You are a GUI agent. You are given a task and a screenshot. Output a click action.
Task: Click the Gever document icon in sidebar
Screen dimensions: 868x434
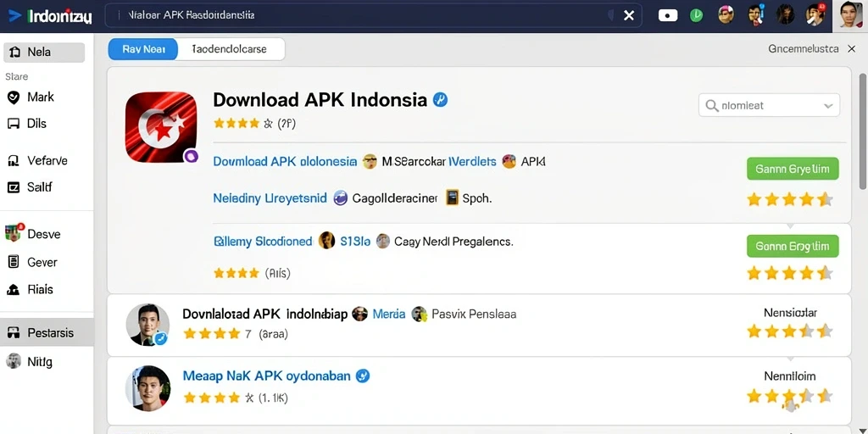pos(14,262)
